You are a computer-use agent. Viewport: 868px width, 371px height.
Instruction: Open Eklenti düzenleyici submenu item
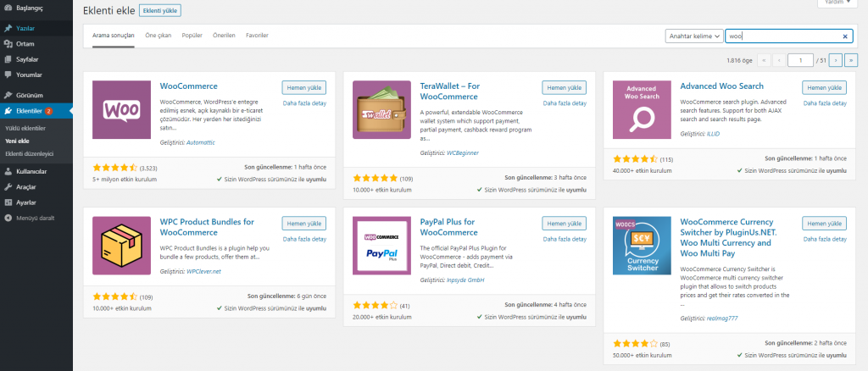click(x=29, y=153)
